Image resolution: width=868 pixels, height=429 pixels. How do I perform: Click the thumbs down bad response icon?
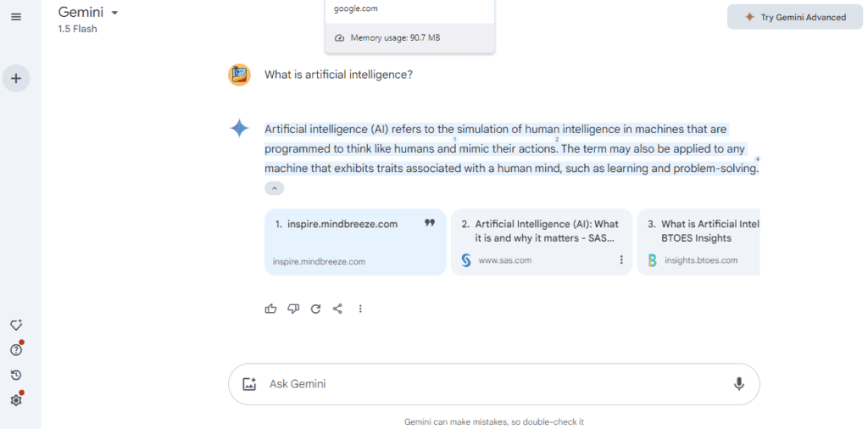(x=293, y=309)
